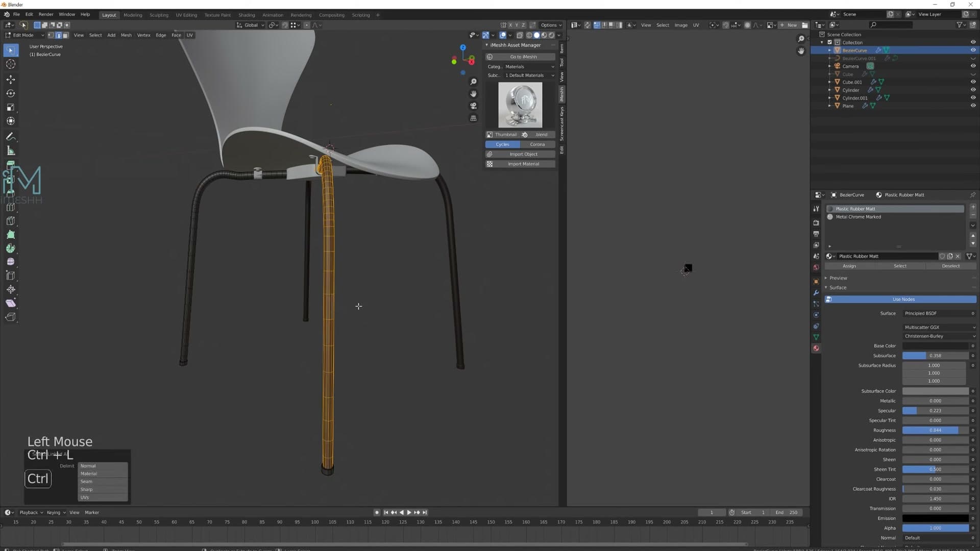Select the Annotate tool
The height and width of the screenshot is (551, 980).
[11, 137]
